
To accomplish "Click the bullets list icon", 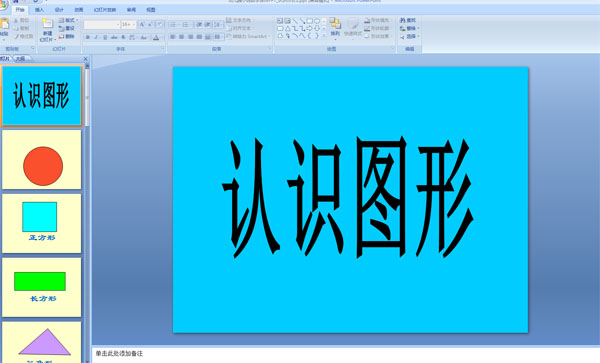I will click(173, 25).
